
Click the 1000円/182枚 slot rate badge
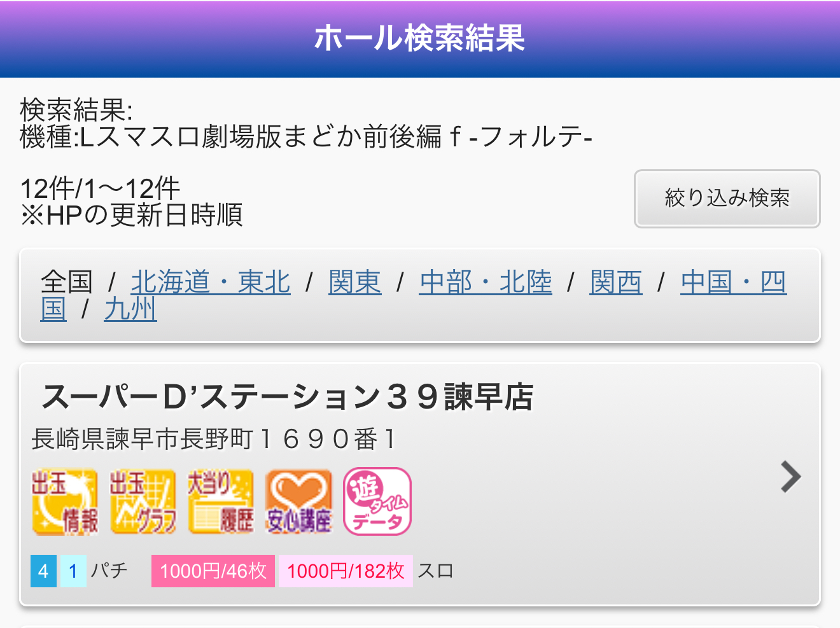(x=346, y=571)
